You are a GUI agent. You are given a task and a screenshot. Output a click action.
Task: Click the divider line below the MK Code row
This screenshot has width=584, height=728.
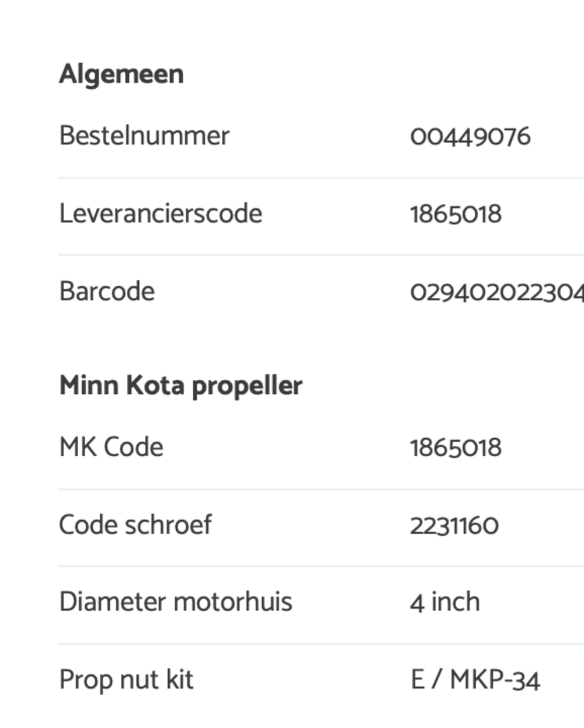tap(321, 489)
